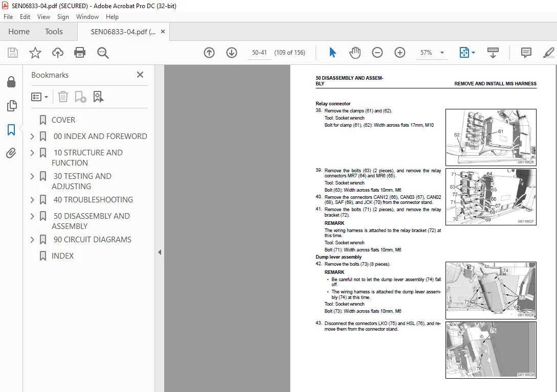Screen dimensions: 557x392
Task: Expand 90 CIRCUIT DIAGRAMS bookmark
Action: point(32,240)
